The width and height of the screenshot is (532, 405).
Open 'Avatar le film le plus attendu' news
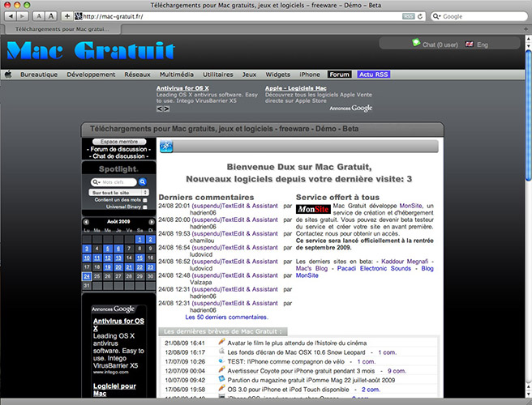(297, 343)
